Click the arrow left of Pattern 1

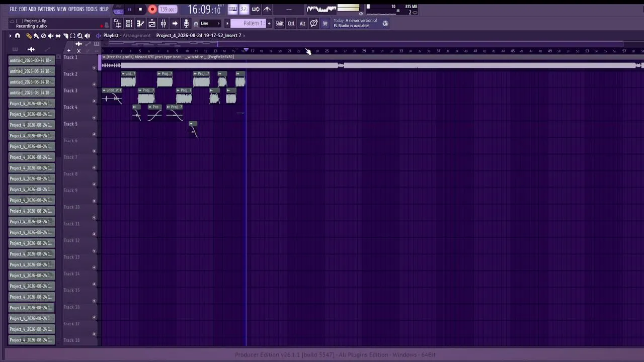pyautogui.click(x=227, y=24)
